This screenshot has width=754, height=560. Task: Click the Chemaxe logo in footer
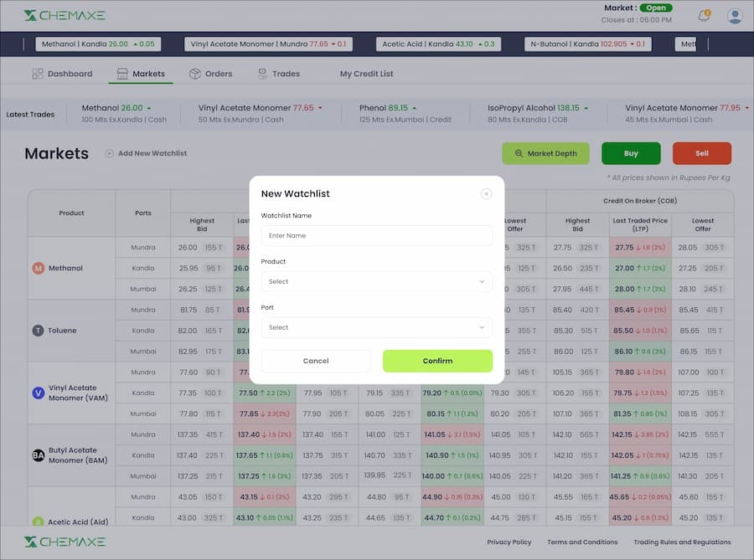pos(65,542)
